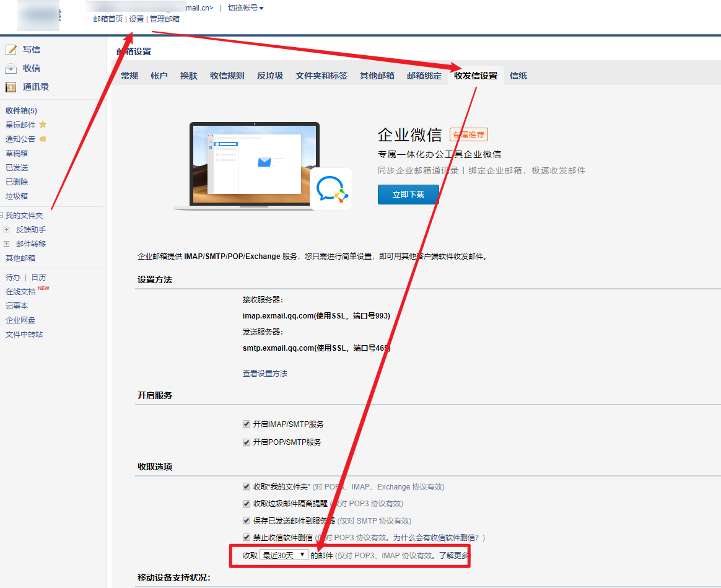Go to the 其他邮箱 settings tab
The width and height of the screenshot is (721, 588).
tap(377, 76)
